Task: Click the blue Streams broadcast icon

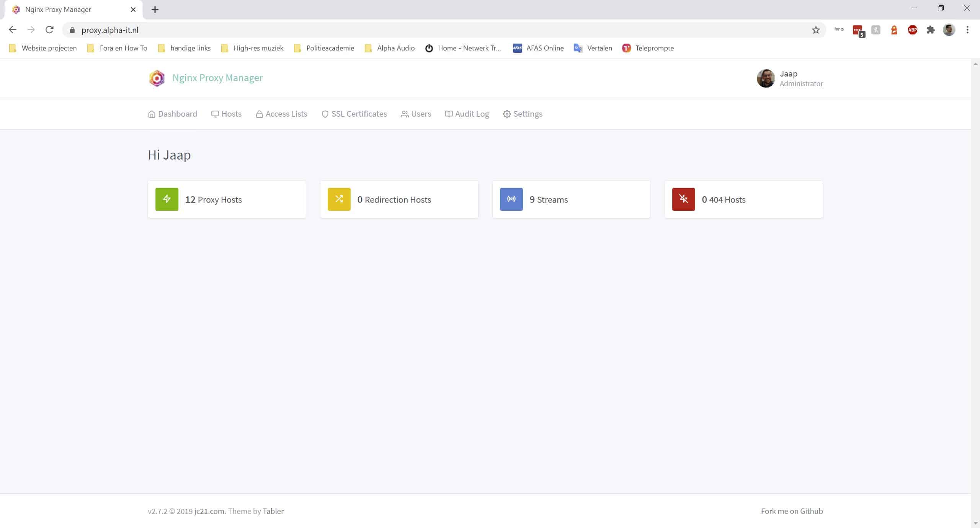Action: pyautogui.click(x=511, y=199)
